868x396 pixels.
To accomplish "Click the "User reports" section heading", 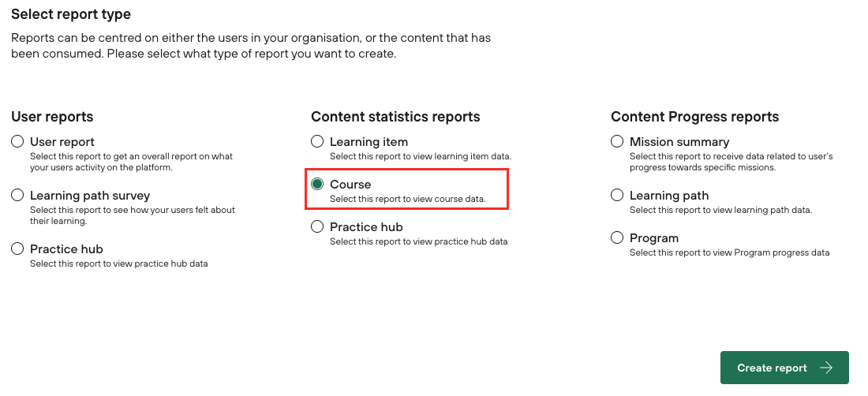I will 52,117.
